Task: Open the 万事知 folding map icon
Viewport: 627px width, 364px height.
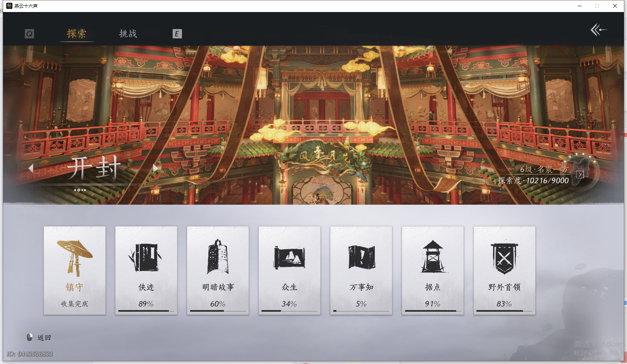Action: point(361,256)
